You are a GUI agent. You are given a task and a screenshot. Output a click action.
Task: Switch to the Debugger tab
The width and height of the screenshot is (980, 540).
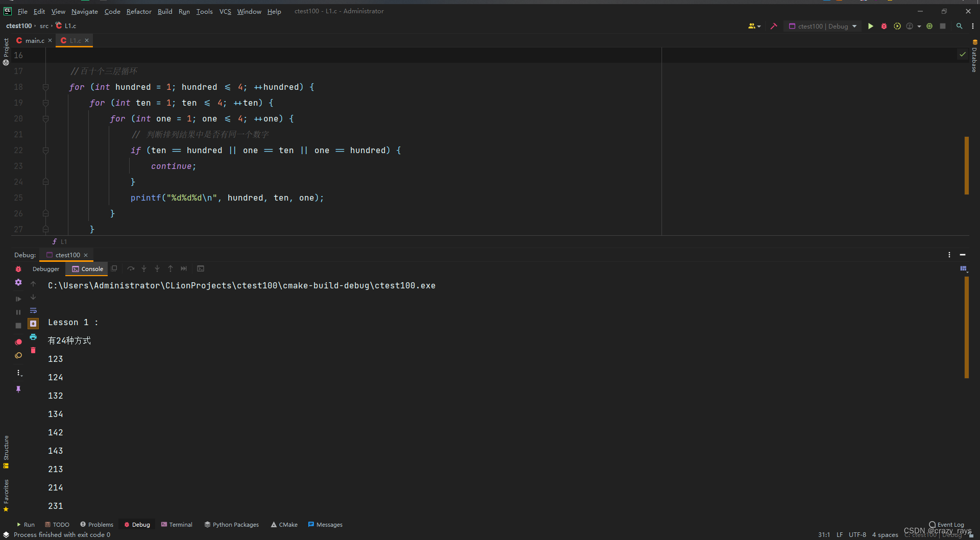coord(46,269)
